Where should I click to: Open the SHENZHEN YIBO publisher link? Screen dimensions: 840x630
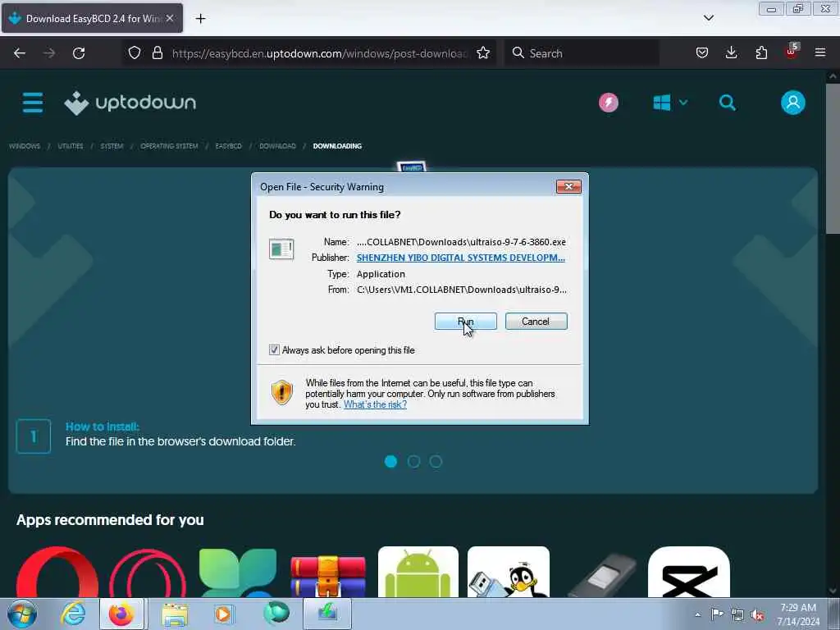[461, 258]
